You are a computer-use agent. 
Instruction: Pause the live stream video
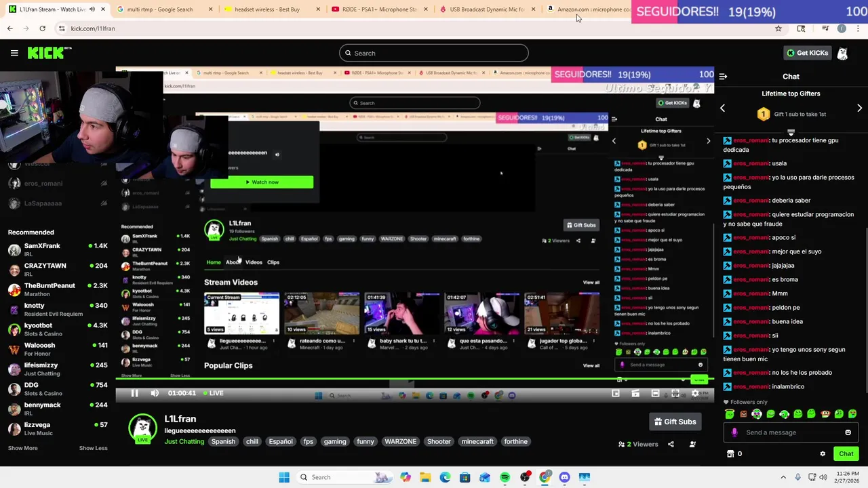(134, 393)
